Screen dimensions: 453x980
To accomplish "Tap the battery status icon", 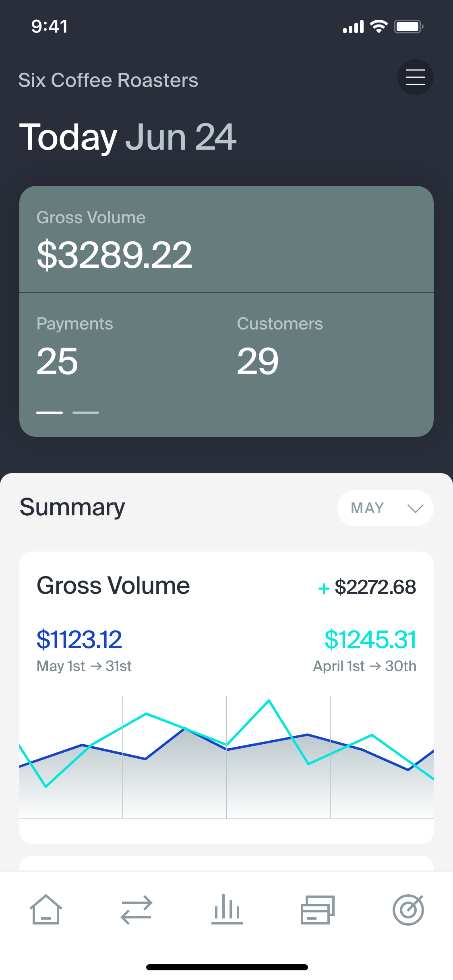I will click(x=408, y=27).
